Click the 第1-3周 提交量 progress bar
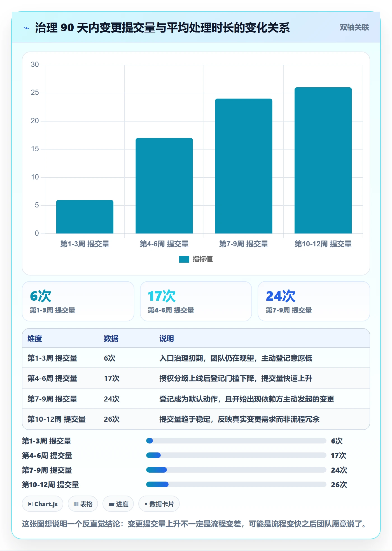 coord(236,441)
